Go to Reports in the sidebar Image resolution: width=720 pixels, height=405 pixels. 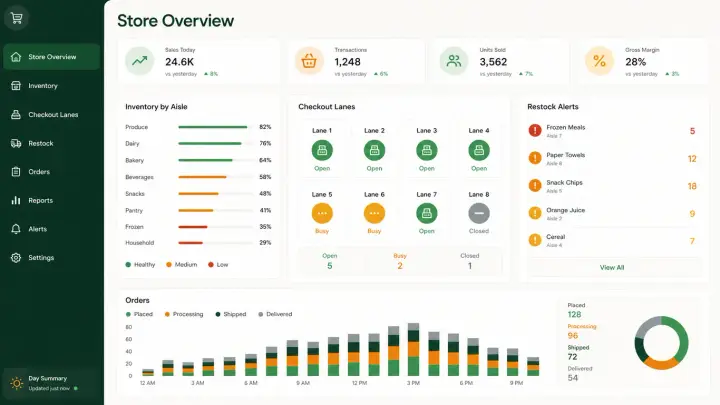(51, 200)
